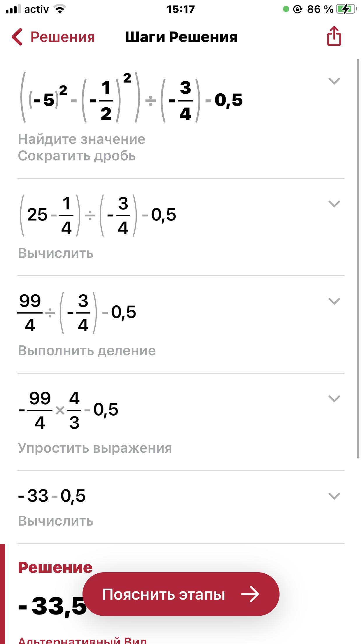Expand the −33 − 0,5 step chevron
Image resolution: width=362 pixels, height=644 pixels.
pyautogui.click(x=334, y=496)
